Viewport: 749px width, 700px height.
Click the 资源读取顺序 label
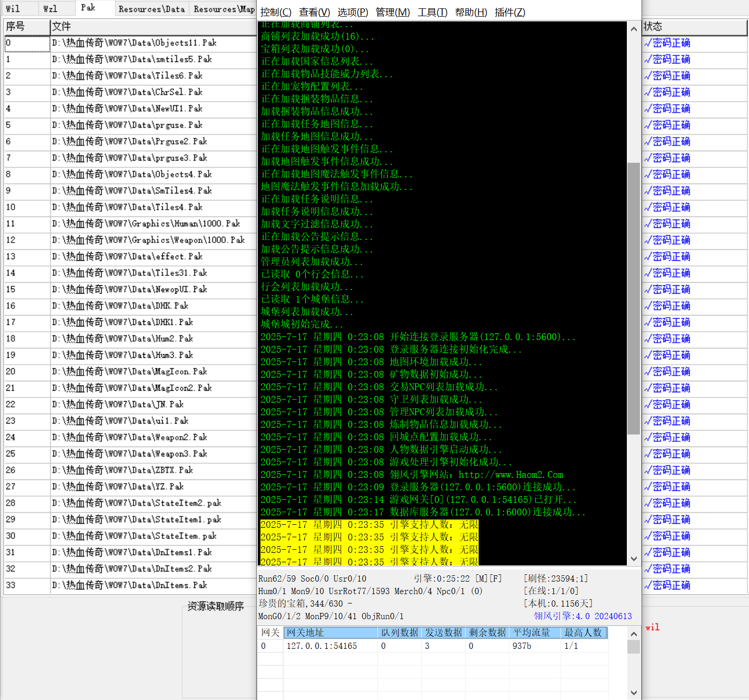[216, 606]
